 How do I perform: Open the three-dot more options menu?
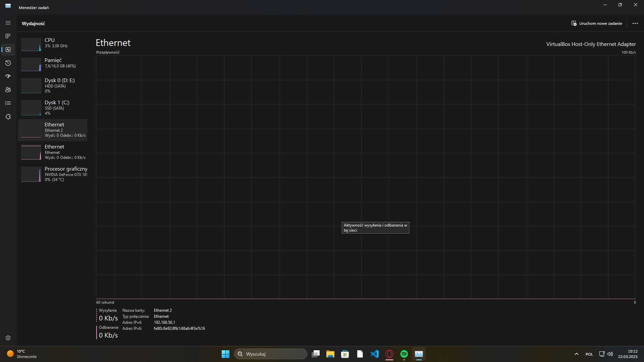click(635, 23)
